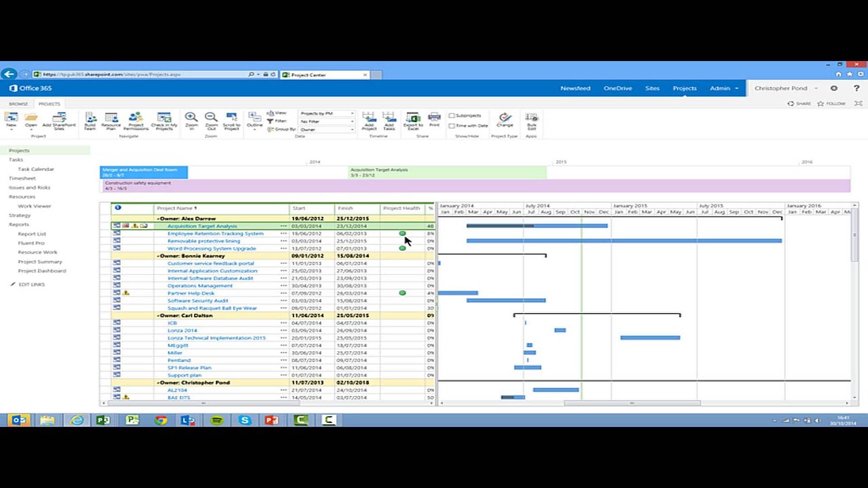The height and width of the screenshot is (488, 868).
Task: Click Add Tasks to timeline icon
Action: pos(389,121)
